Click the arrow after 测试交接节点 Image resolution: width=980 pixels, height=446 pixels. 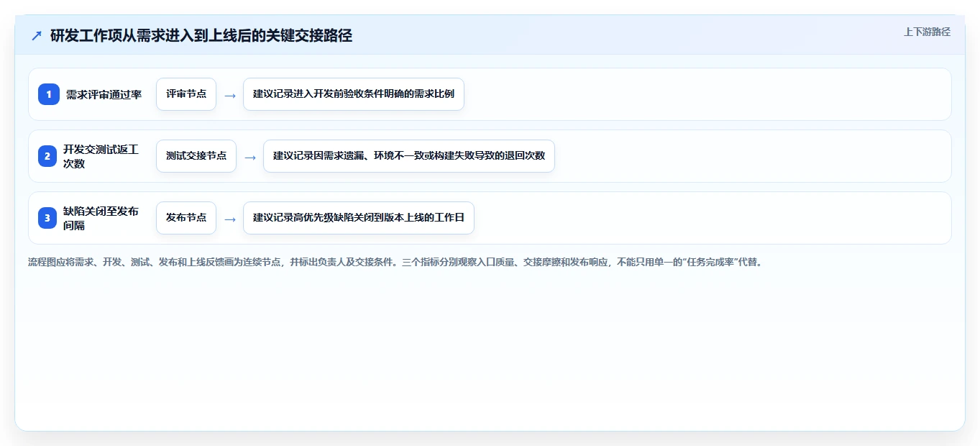pyautogui.click(x=250, y=157)
